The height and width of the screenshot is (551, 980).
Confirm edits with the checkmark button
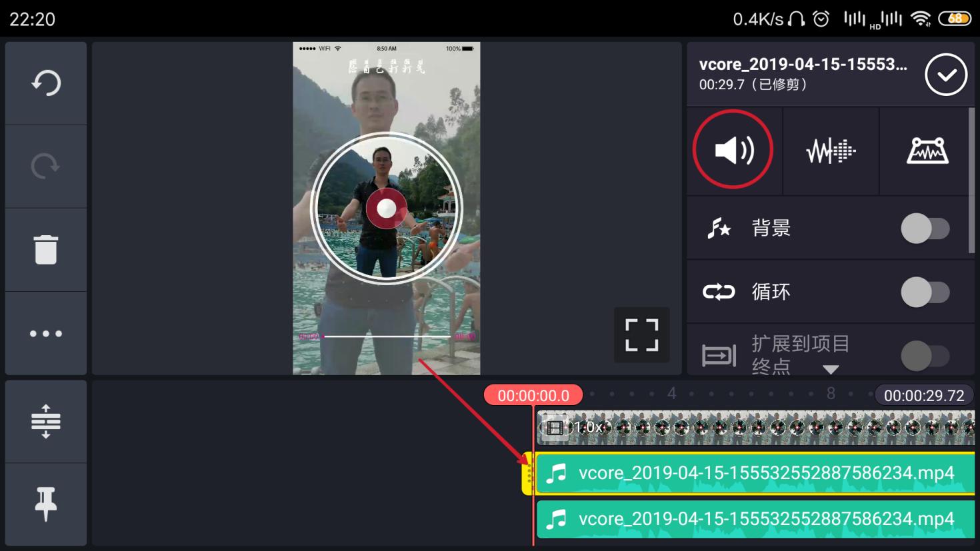pyautogui.click(x=945, y=75)
